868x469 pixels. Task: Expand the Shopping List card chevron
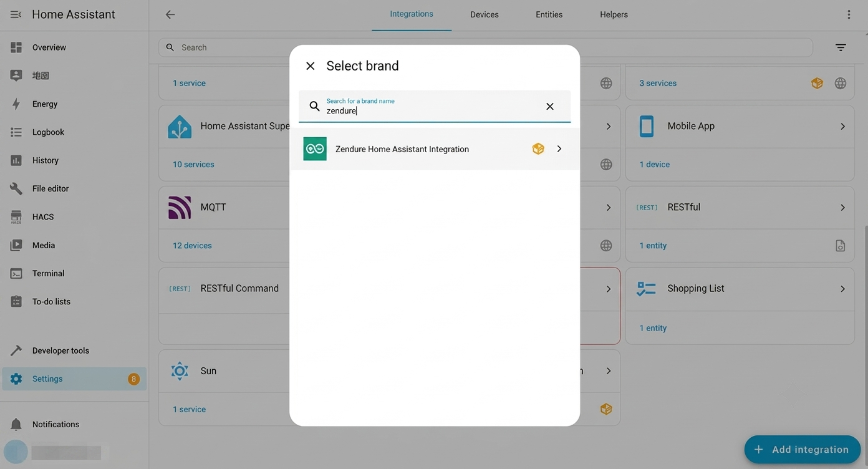point(842,289)
